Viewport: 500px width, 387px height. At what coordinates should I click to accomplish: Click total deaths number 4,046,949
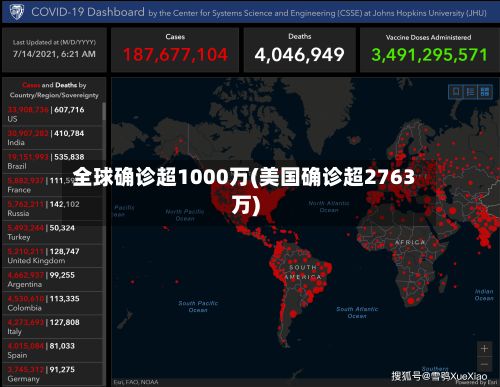(x=299, y=55)
